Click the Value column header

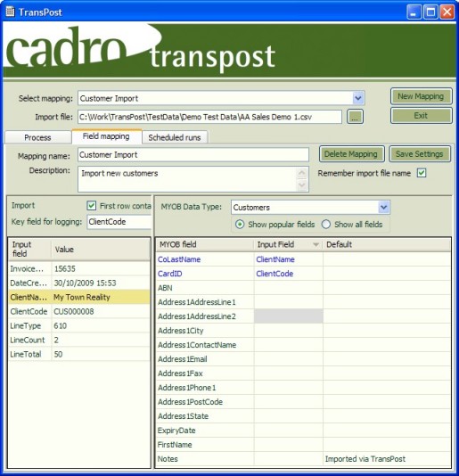click(101, 250)
